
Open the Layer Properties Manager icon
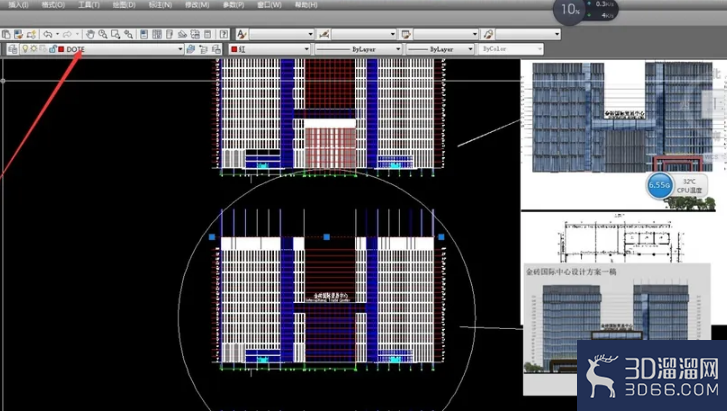[x=13, y=49]
